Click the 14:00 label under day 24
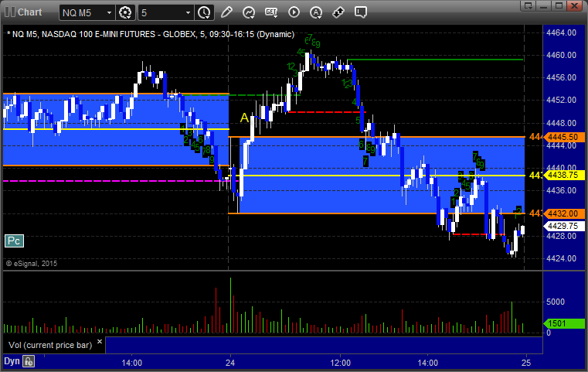Image resolution: width=588 pixels, height=372 pixels. [x=428, y=363]
